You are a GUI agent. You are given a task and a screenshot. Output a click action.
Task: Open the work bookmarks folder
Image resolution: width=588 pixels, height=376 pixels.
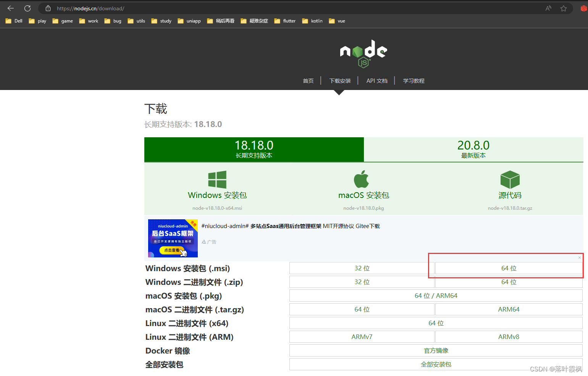click(x=89, y=21)
